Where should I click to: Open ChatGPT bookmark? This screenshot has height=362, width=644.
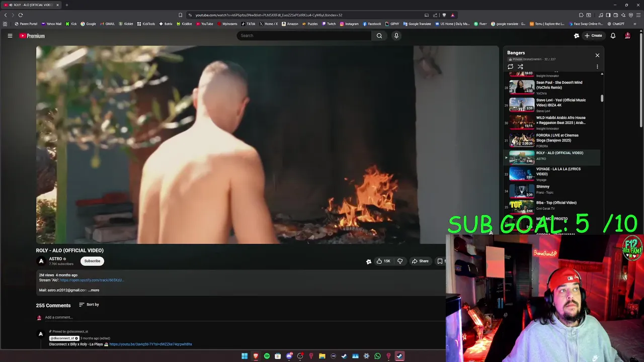click(x=615, y=24)
